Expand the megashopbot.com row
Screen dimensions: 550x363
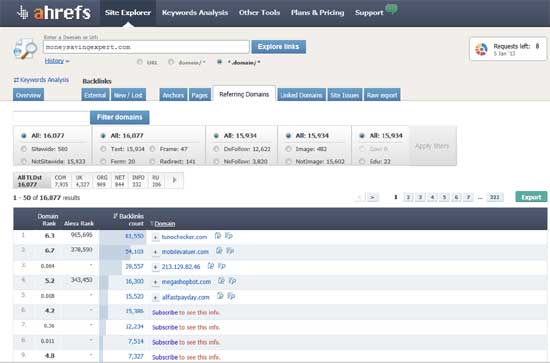click(155, 282)
